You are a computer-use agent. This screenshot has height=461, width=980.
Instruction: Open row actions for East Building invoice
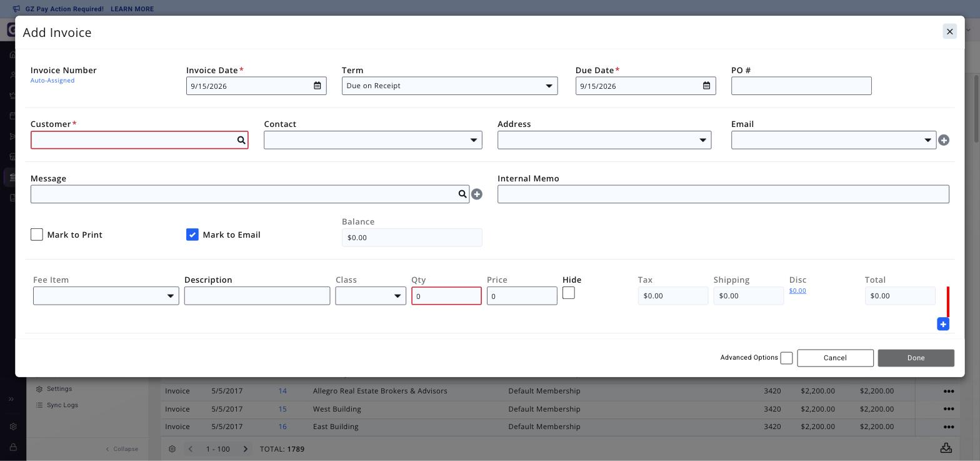tap(948, 427)
